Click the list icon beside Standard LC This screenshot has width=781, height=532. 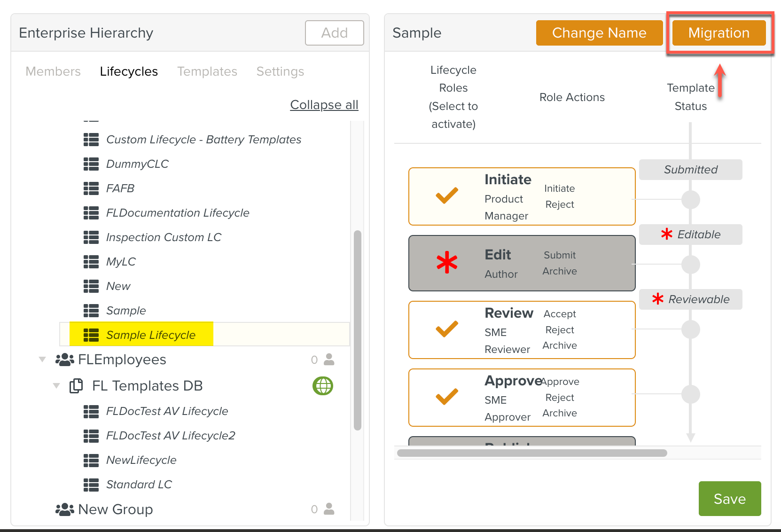coord(91,485)
